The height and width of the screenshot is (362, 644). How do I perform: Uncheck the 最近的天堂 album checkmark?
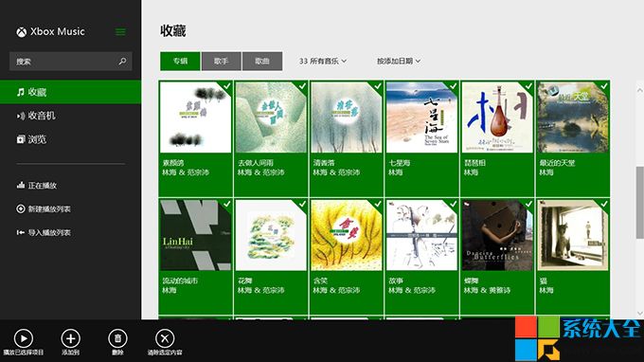(x=604, y=86)
